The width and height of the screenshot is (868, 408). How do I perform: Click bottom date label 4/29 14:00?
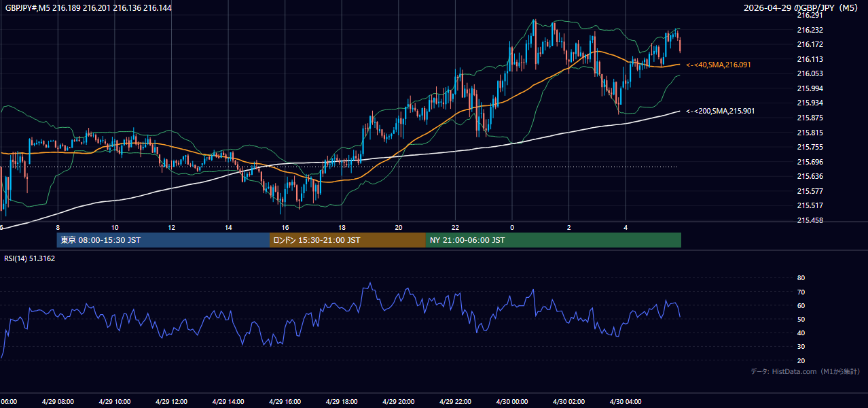[228, 402]
